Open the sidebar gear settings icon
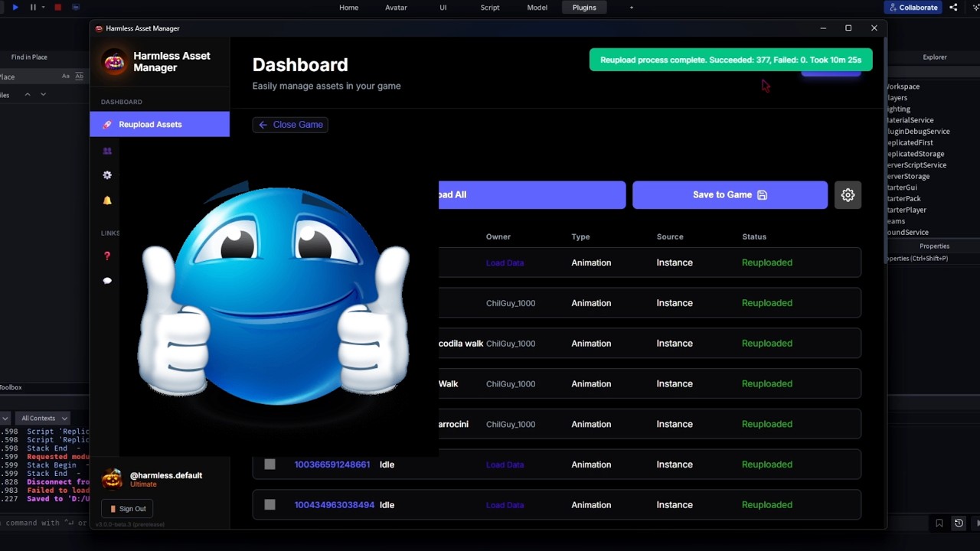 107,175
